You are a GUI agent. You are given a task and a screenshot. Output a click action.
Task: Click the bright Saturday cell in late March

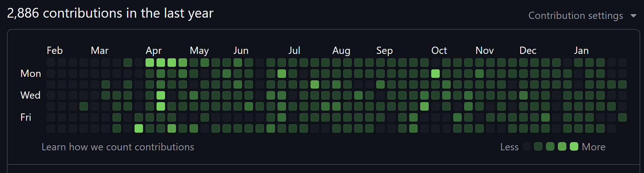[139, 128]
